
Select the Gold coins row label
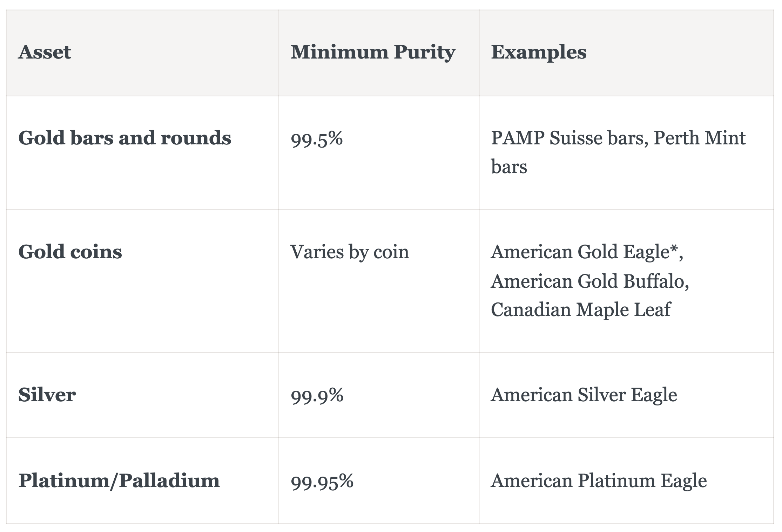(70, 252)
